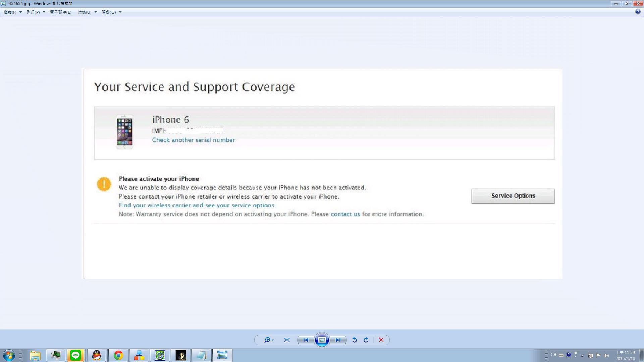Expand the 燒錄(U) dropdown arrow
This screenshot has height=362, width=644.
pyautogui.click(x=96, y=12)
